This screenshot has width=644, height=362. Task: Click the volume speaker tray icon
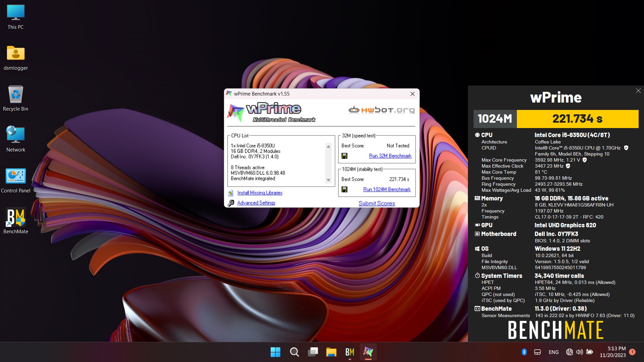click(579, 352)
